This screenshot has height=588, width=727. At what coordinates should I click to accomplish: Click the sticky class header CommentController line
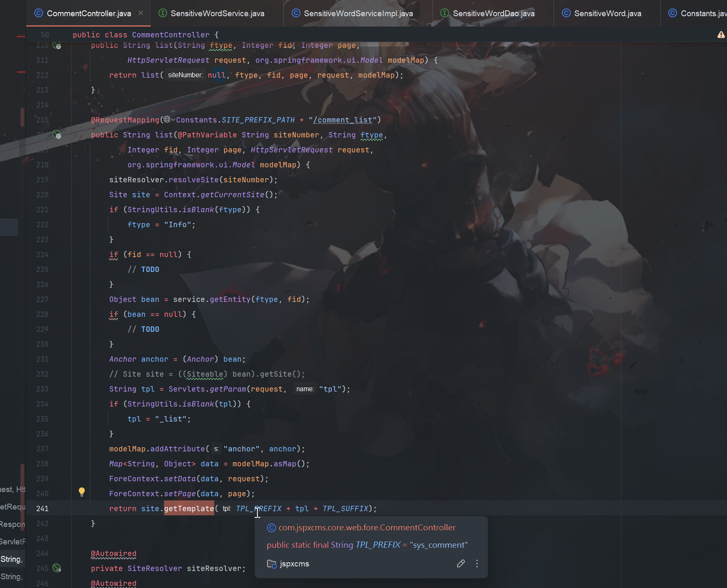point(145,35)
